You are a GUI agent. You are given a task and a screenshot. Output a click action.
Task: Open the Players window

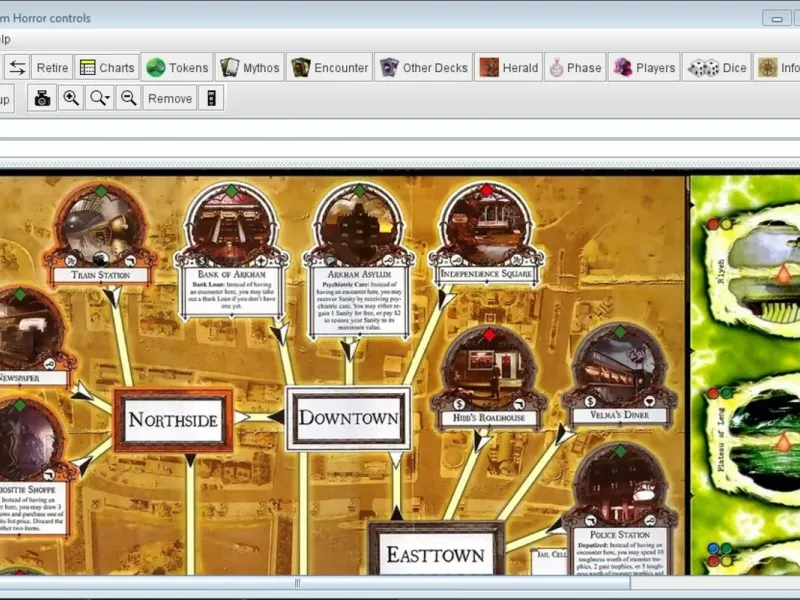point(644,67)
